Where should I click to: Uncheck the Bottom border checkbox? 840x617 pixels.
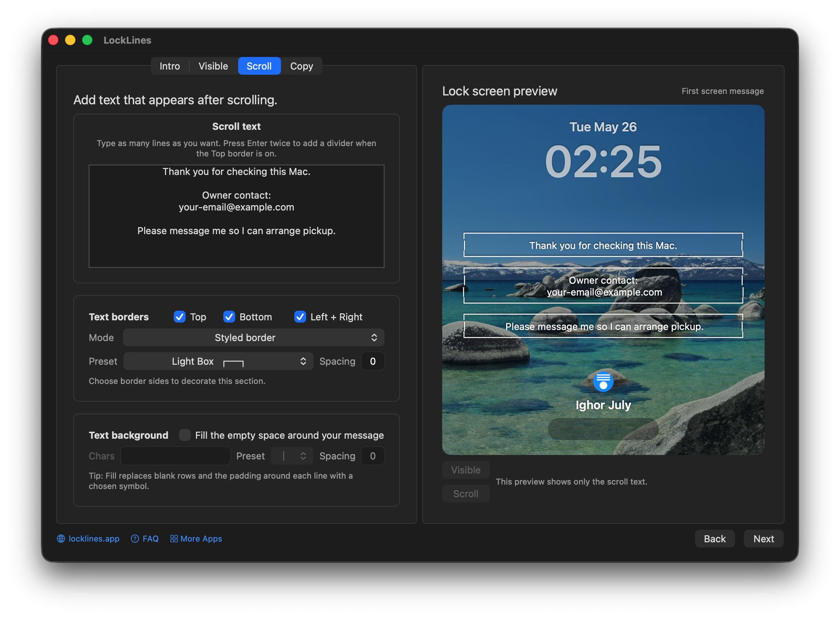click(229, 317)
